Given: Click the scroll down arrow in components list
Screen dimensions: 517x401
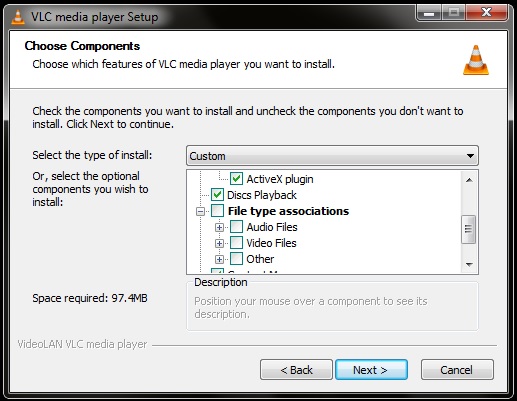Looking at the screenshot, I should [x=469, y=265].
